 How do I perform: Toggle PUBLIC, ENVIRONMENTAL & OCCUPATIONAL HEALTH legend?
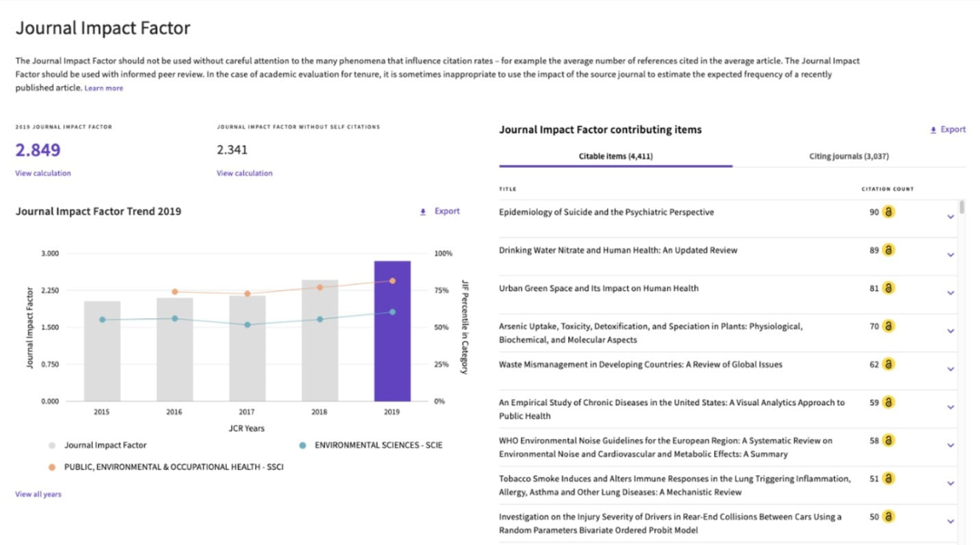(166, 467)
